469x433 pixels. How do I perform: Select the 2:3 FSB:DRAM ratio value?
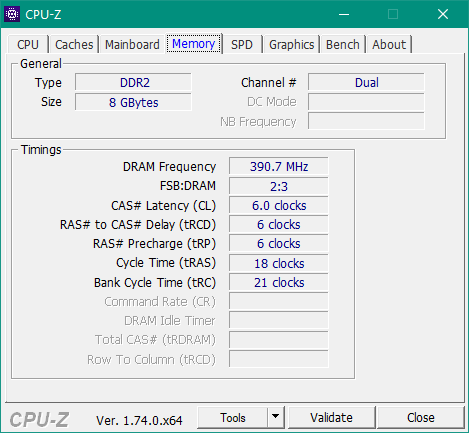279,186
